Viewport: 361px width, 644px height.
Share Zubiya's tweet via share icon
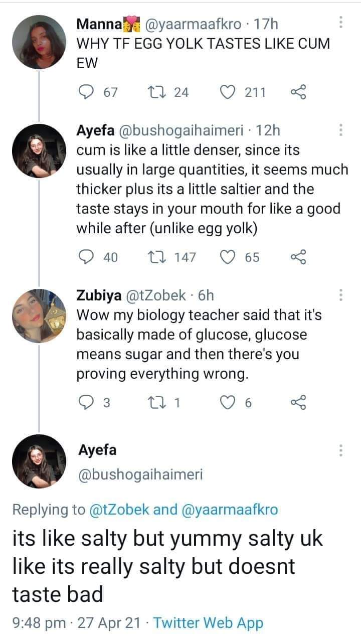298,404
